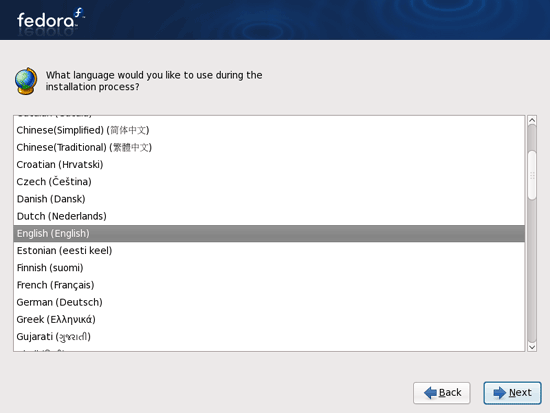Click the Fedora logo in header
Image resolution: width=550 pixels, height=413 pixels.
[x=51, y=19]
